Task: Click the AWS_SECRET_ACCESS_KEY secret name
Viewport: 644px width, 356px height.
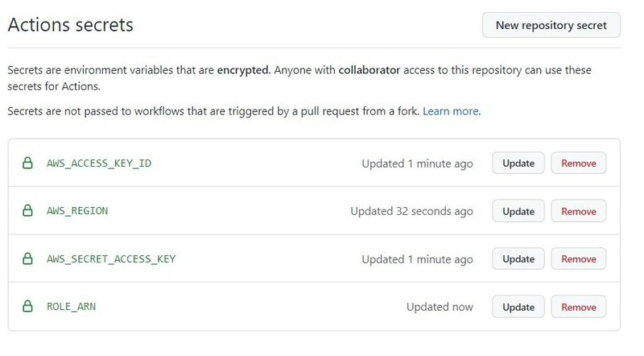Action: [111, 259]
